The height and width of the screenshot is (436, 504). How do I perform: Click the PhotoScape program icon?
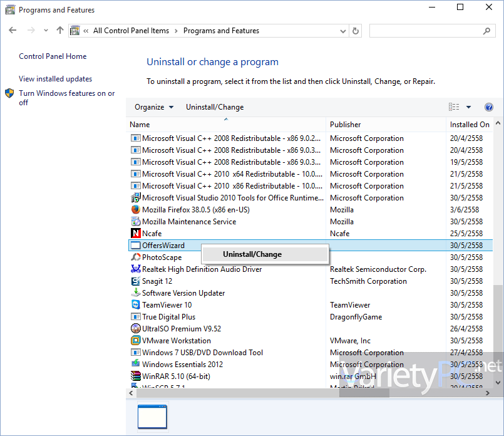tap(136, 257)
